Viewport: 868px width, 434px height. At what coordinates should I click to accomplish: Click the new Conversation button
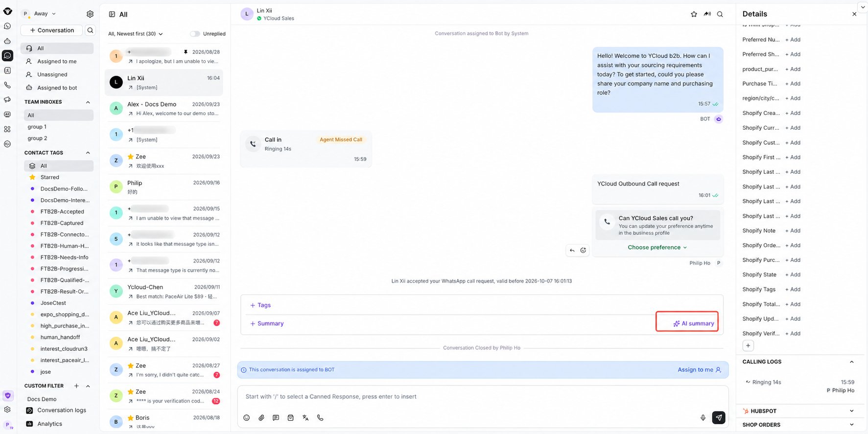(52, 30)
